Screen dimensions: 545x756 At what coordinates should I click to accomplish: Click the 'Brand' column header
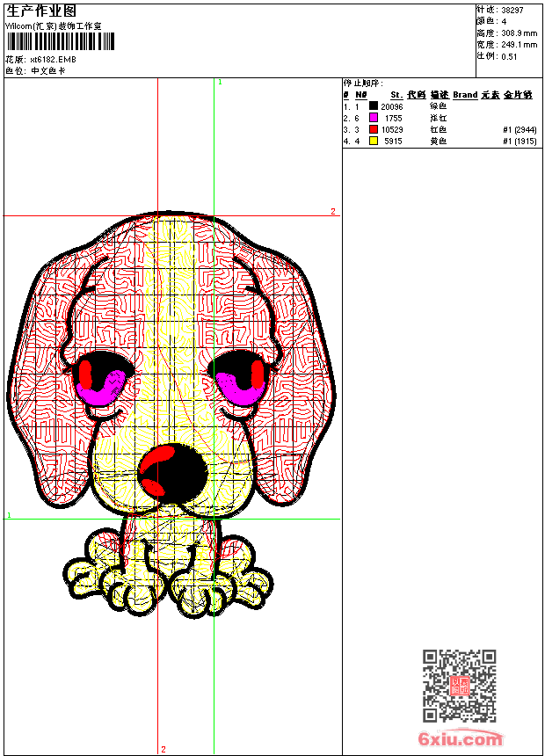465,95
